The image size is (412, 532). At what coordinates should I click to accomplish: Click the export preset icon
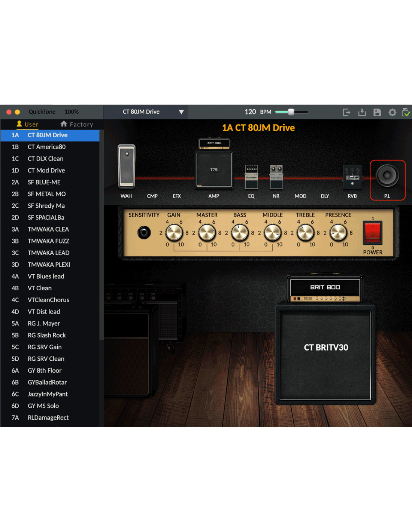point(346,112)
